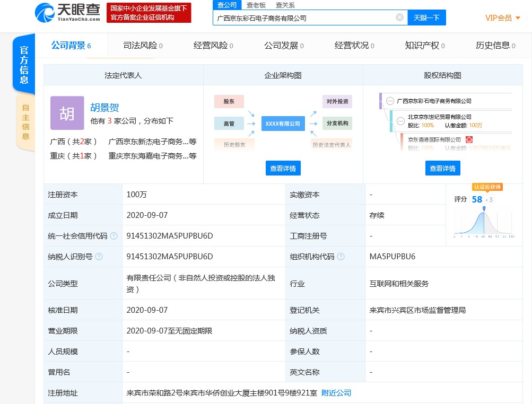Switch to the 查公司 search tab

tap(227, 5)
